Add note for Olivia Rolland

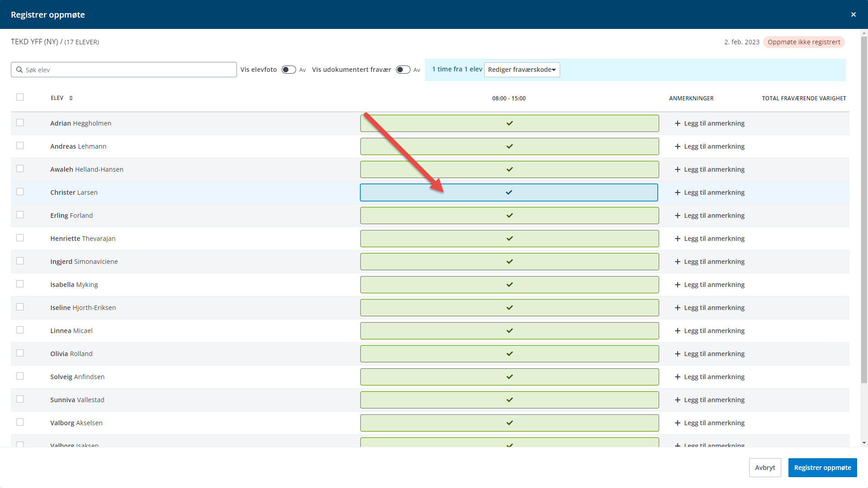[x=709, y=354]
